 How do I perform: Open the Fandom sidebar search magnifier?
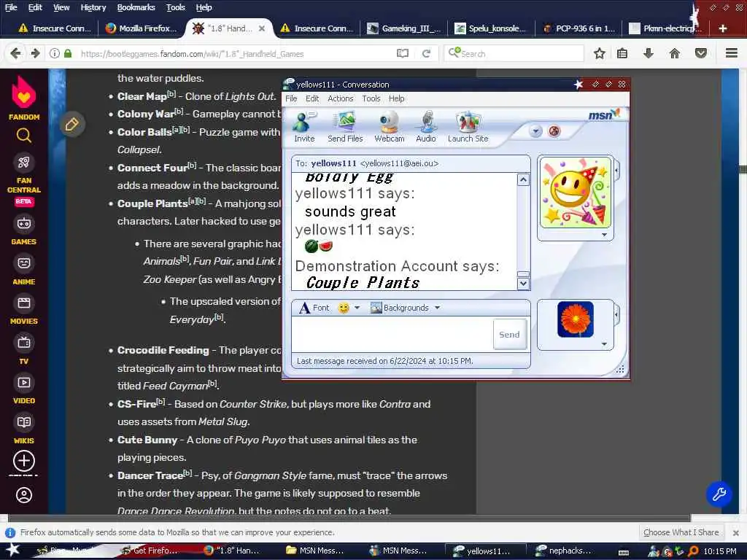tap(24, 136)
